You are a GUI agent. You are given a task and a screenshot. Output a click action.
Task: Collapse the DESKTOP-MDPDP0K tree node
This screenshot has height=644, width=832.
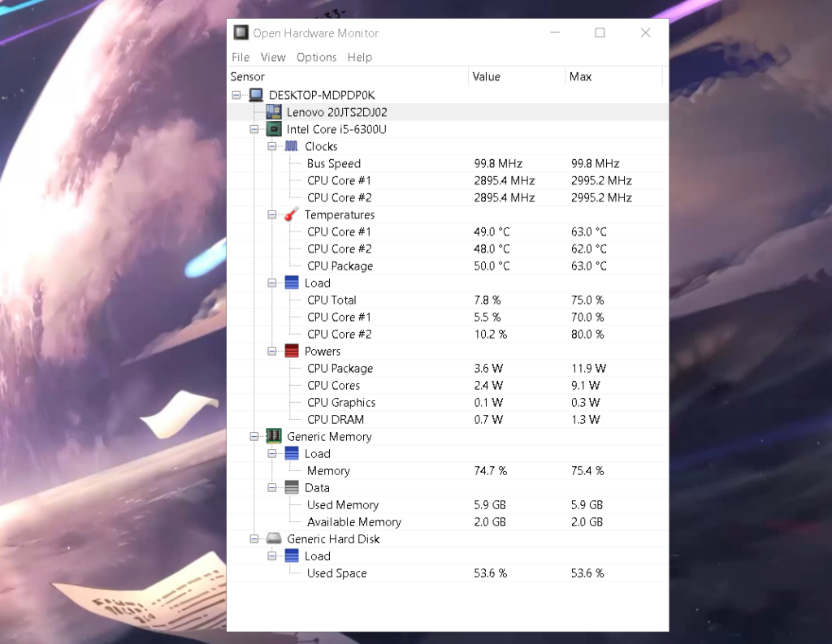point(236,96)
